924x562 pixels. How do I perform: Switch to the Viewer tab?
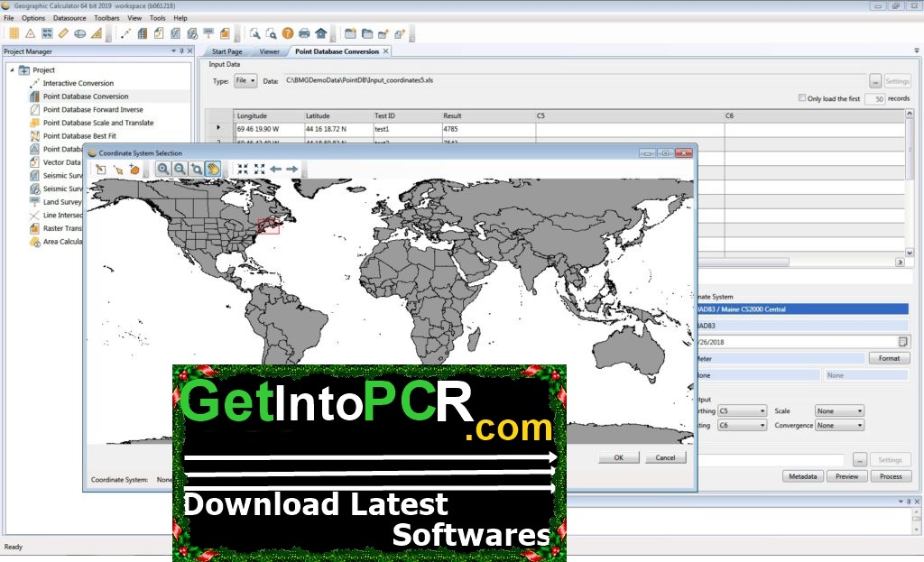[x=269, y=51]
